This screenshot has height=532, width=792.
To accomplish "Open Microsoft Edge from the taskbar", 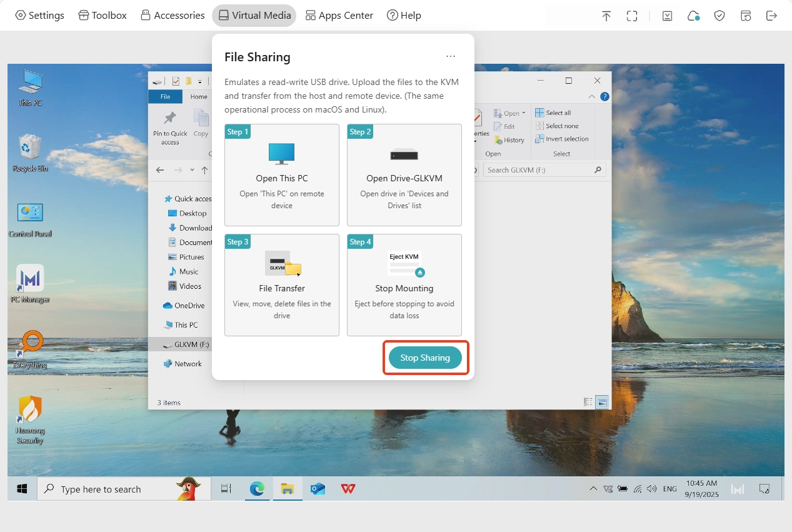I will point(257,489).
